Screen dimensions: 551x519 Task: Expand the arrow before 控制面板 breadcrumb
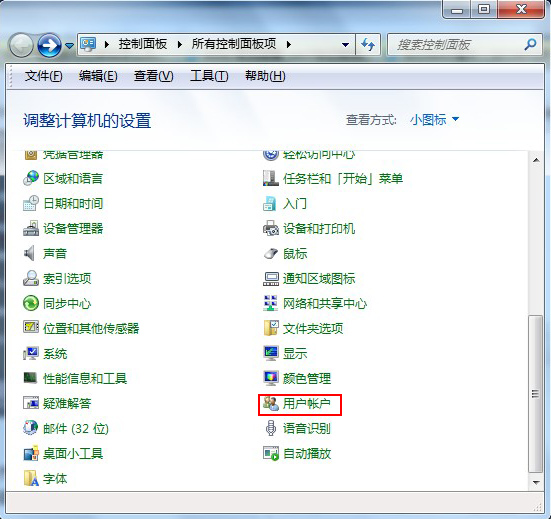[107, 45]
